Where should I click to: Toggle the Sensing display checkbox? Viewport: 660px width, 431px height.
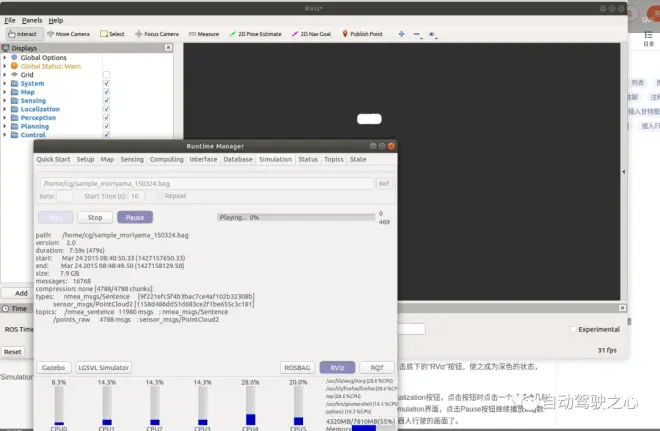coord(106,100)
